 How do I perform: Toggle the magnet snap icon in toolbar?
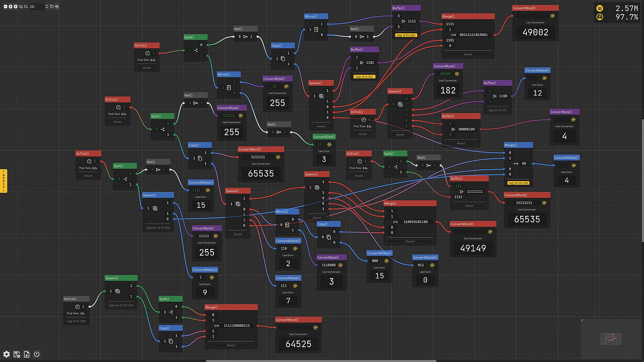coord(26,6)
